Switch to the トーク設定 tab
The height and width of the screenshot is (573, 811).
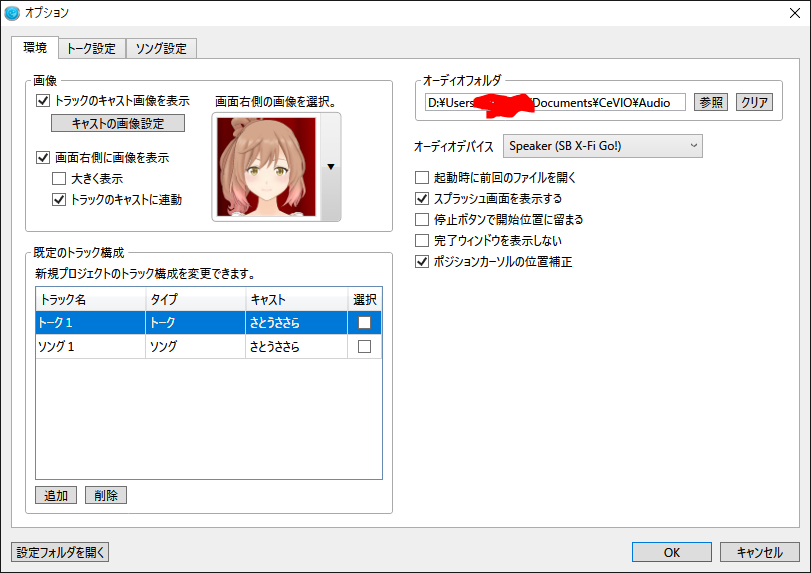point(91,48)
